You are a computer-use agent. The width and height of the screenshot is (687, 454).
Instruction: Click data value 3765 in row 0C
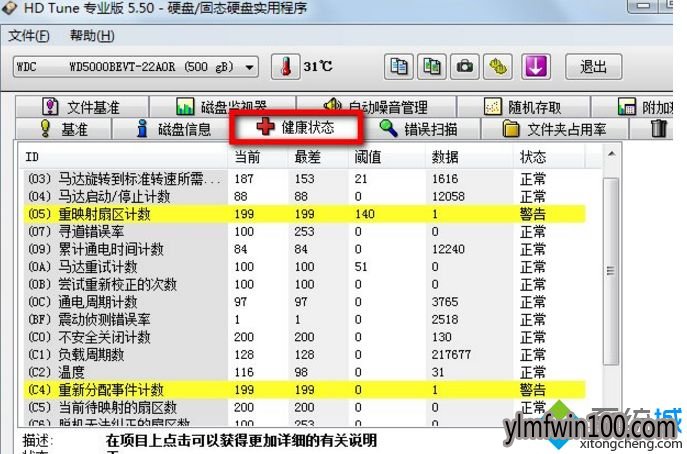point(445,301)
